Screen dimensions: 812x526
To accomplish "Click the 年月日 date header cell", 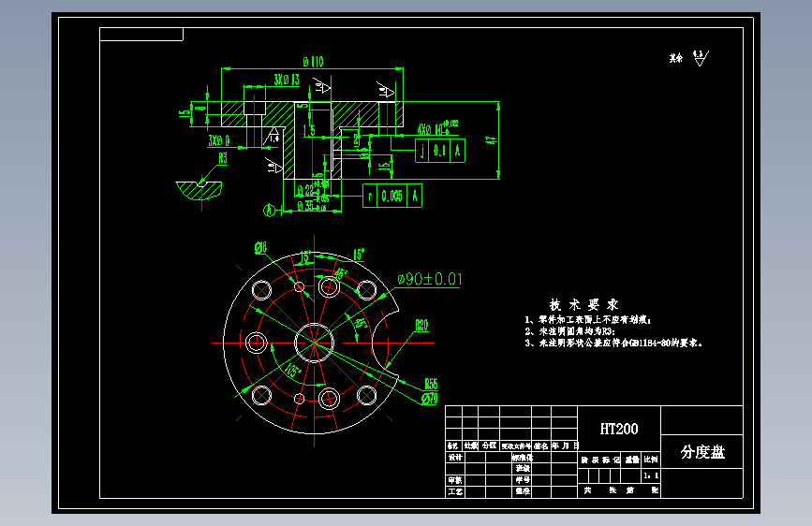I will (565, 446).
